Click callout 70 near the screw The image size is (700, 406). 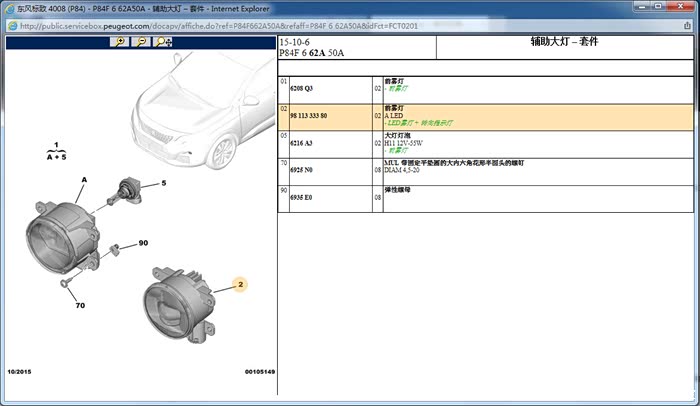(79, 304)
